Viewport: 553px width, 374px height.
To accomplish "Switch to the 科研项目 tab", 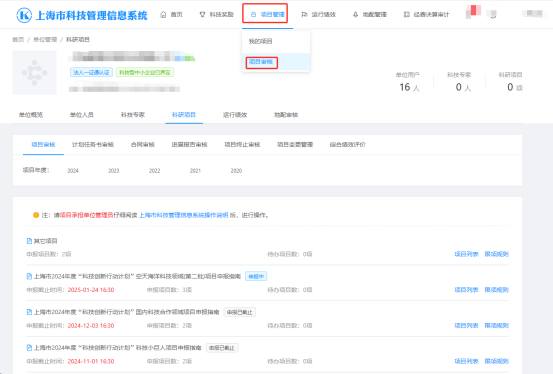I will pyautogui.click(x=184, y=115).
